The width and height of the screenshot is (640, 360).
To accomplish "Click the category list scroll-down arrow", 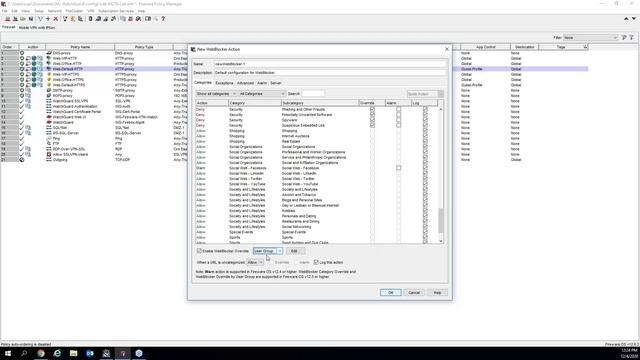I will click(x=441, y=241).
